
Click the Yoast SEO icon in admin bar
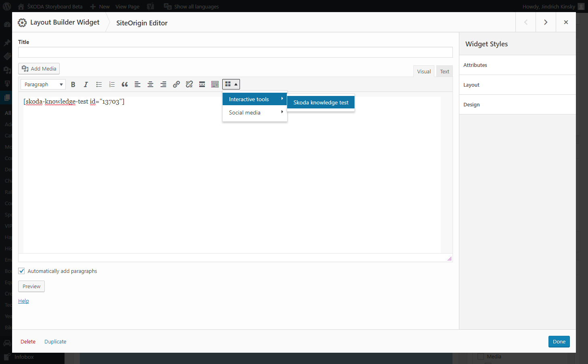pos(150,6)
